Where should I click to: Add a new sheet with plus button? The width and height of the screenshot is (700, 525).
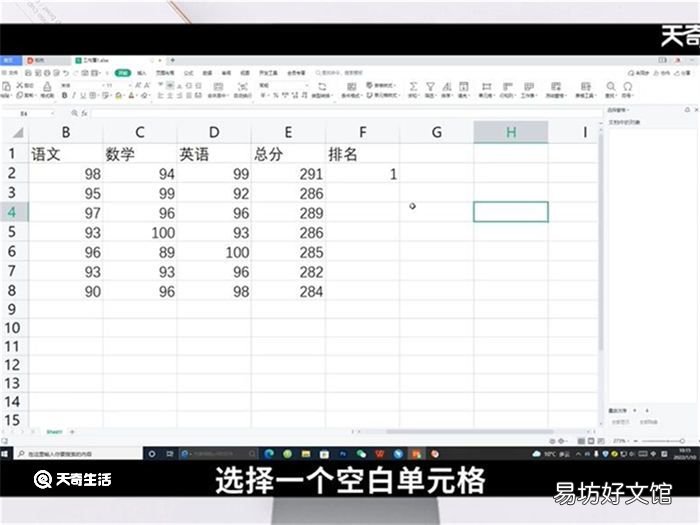(72, 432)
